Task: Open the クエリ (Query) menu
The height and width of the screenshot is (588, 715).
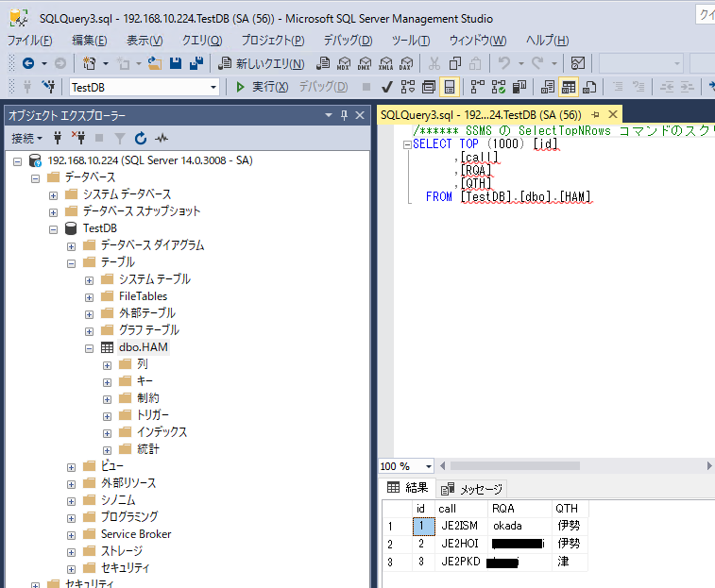Action: point(201,41)
